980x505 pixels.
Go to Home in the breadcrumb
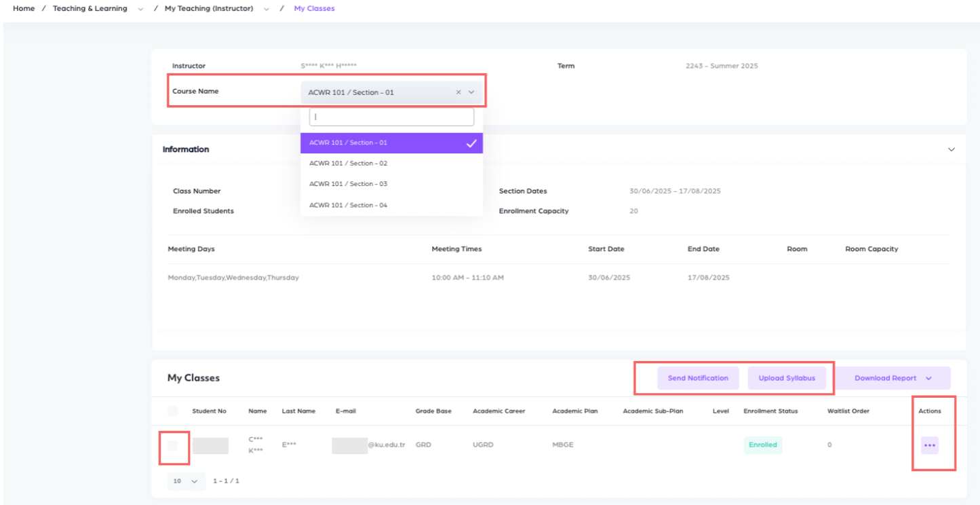click(x=24, y=9)
